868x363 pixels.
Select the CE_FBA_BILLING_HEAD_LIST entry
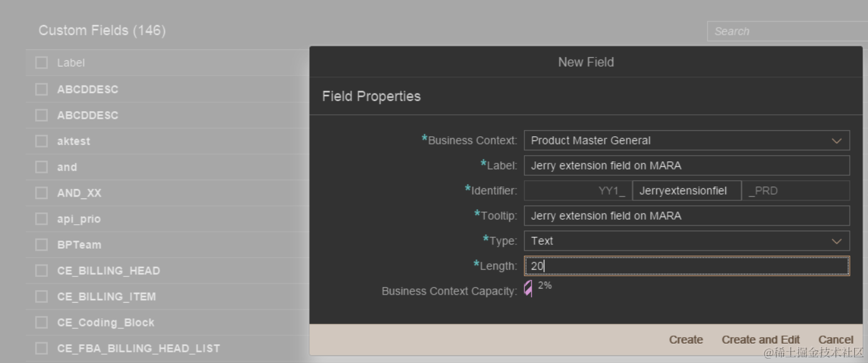click(x=138, y=348)
